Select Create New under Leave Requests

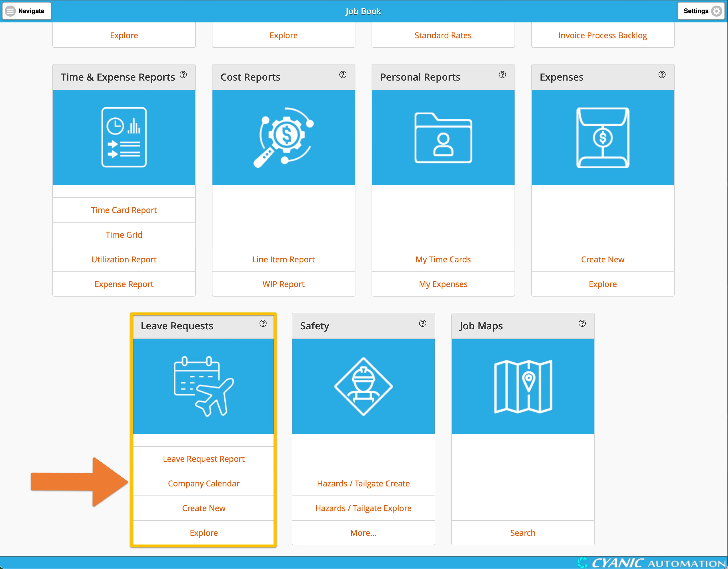point(204,508)
